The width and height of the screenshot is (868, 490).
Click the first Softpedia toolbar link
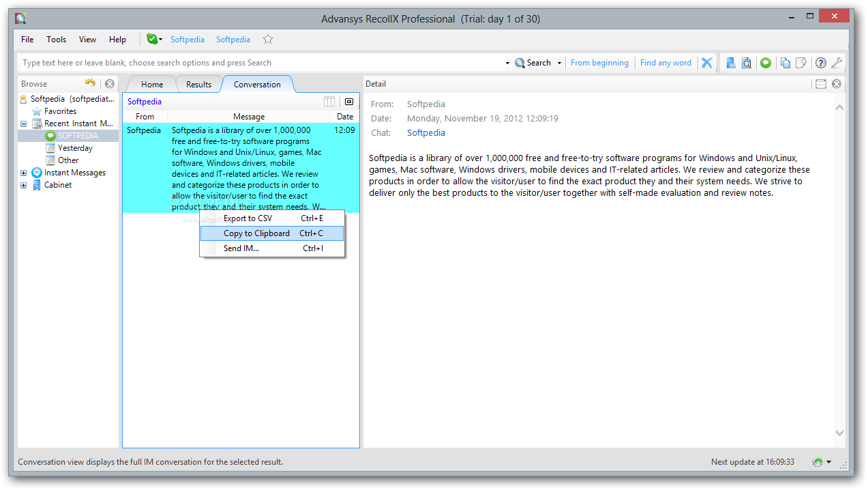click(188, 40)
